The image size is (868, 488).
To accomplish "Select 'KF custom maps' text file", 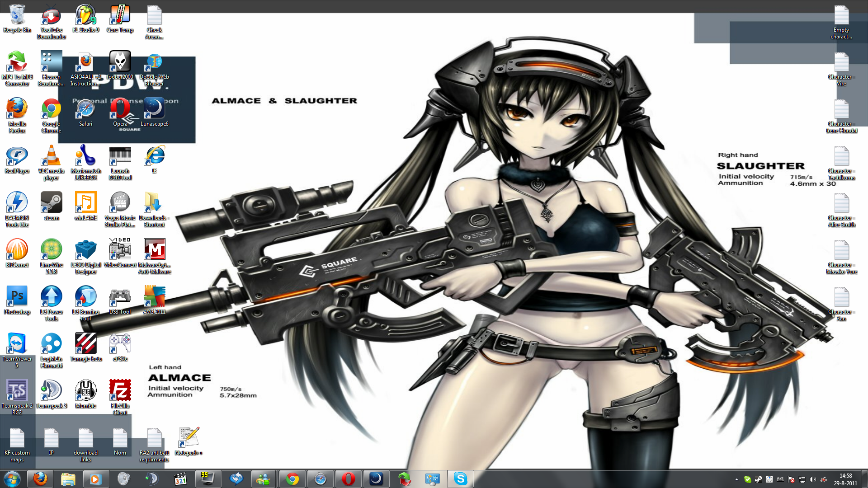I will click(x=17, y=445).
